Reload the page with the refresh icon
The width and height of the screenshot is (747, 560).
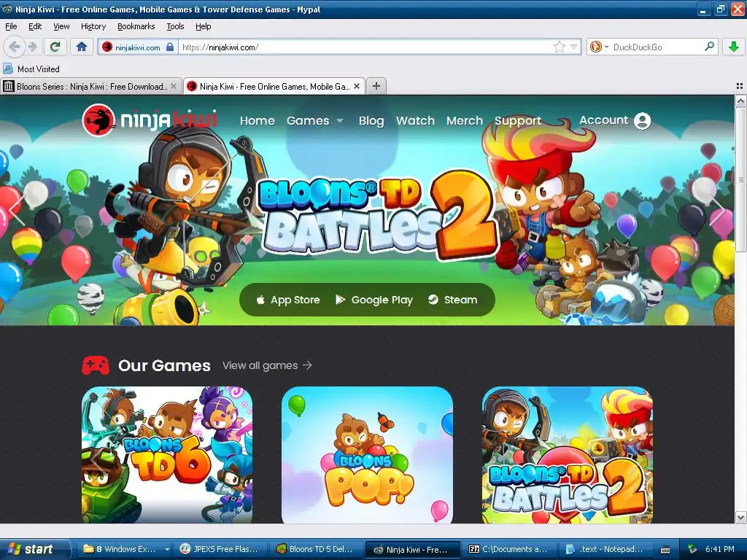click(x=55, y=47)
